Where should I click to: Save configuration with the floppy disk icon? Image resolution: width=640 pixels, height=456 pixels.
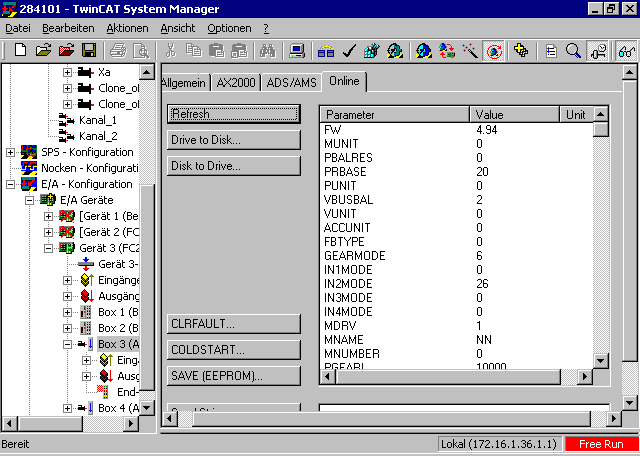89,51
